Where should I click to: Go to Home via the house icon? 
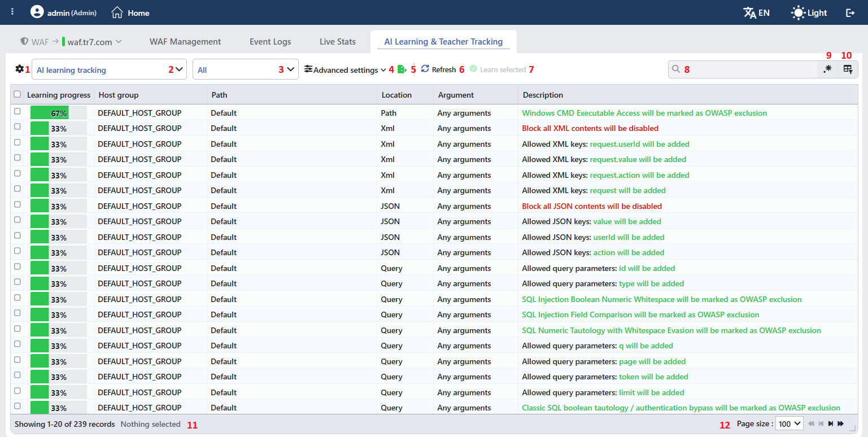coord(117,12)
